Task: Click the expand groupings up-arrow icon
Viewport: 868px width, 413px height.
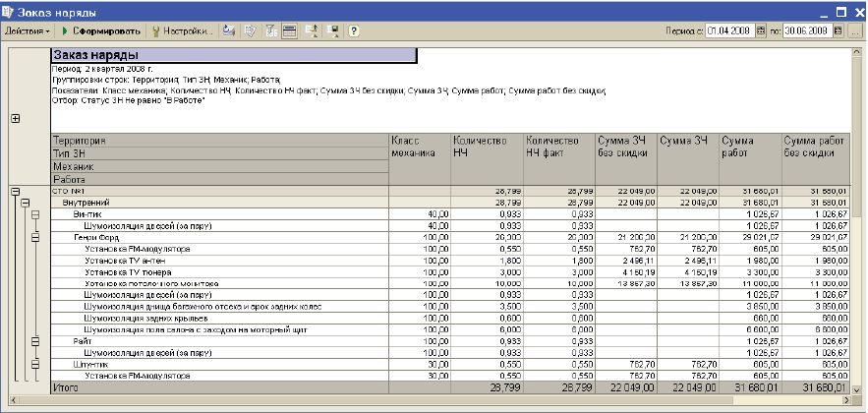Action: coord(311,31)
